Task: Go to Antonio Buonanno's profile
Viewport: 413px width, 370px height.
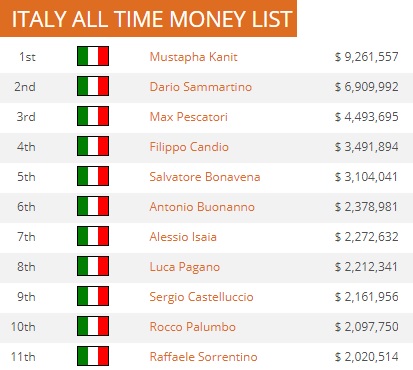Action: pos(202,207)
